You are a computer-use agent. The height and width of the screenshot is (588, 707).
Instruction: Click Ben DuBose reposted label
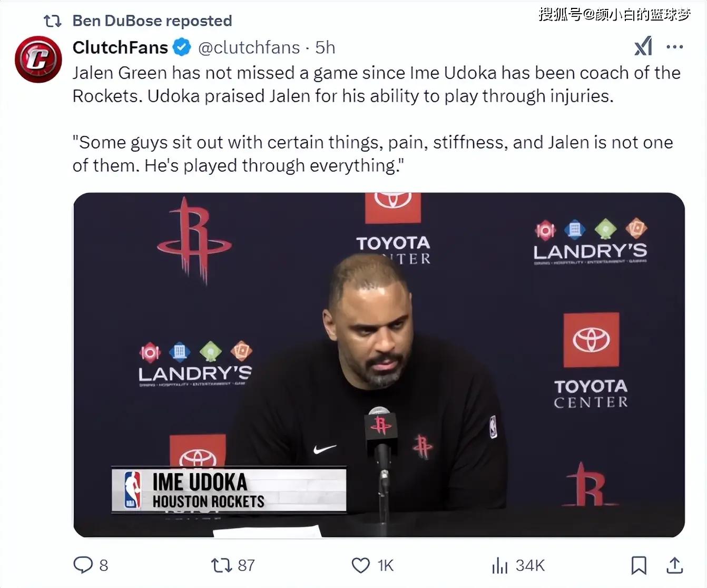152,21
